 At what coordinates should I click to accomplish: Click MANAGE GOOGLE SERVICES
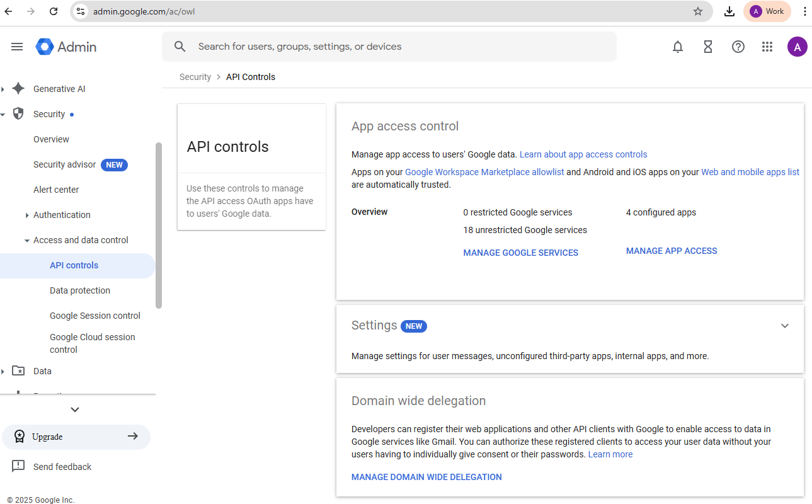(x=520, y=253)
